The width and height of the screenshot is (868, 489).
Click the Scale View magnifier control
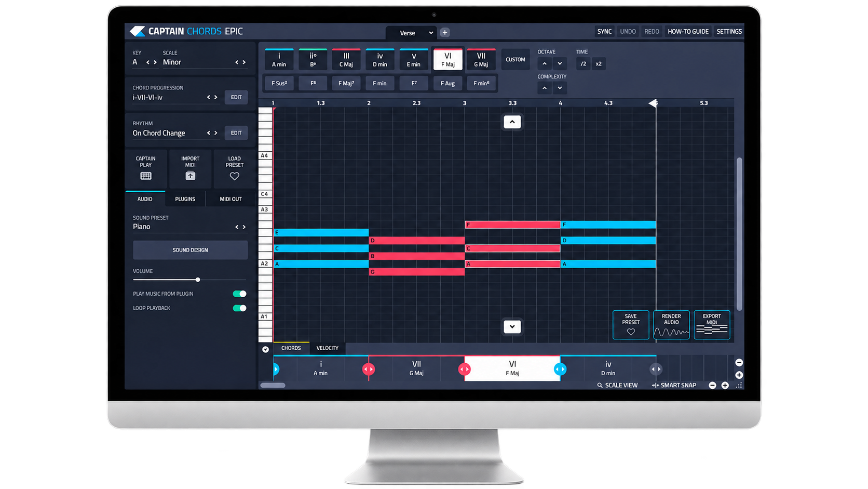pyautogui.click(x=617, y=385)
